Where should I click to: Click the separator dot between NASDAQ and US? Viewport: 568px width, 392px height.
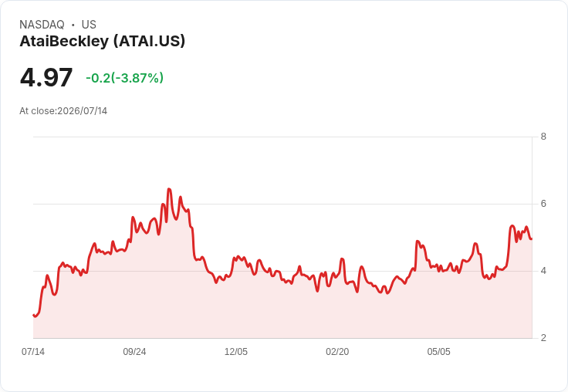pos(73,25)
